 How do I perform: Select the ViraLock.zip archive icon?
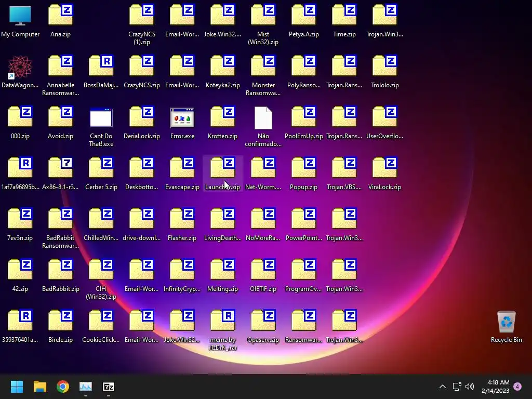384,168
